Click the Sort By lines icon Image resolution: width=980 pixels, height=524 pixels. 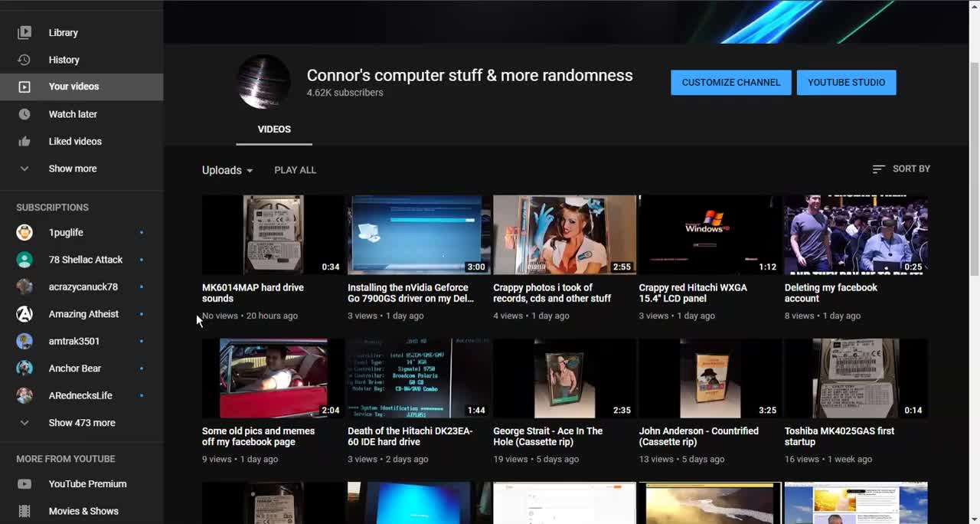point(878,169)
